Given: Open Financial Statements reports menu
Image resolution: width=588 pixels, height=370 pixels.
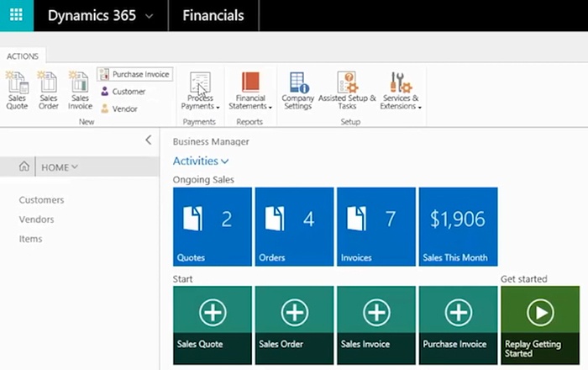Looking at the screenshot, I should 250,91.
